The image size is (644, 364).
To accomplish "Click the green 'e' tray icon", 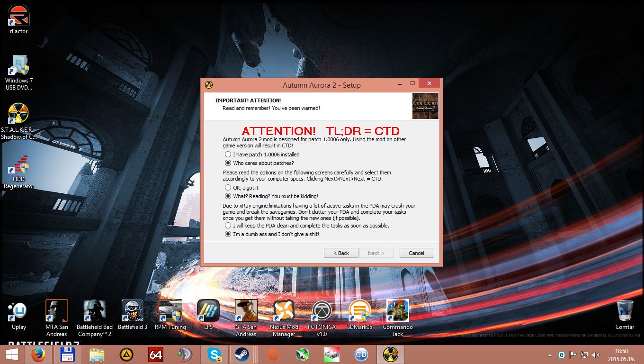I will coord(562,355).
